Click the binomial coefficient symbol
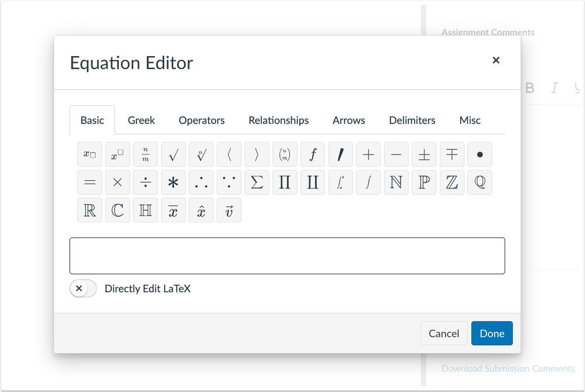 coord(285,154)
